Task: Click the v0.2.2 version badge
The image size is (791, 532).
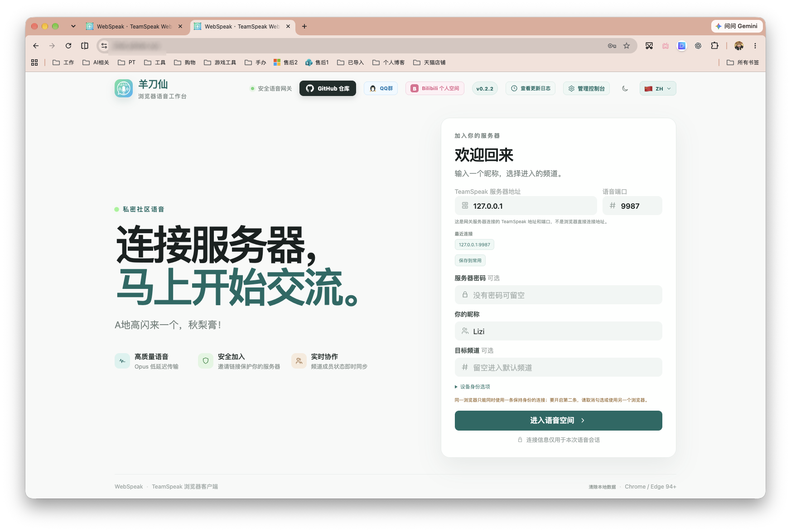Action: (485, 88)
